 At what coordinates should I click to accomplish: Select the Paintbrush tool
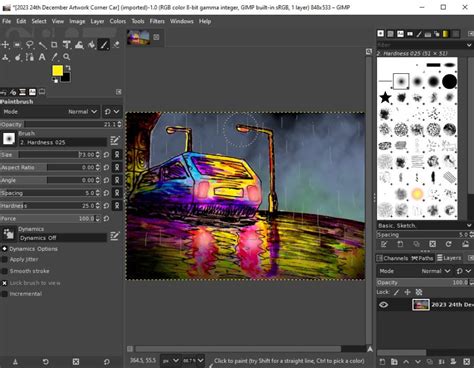104,45
